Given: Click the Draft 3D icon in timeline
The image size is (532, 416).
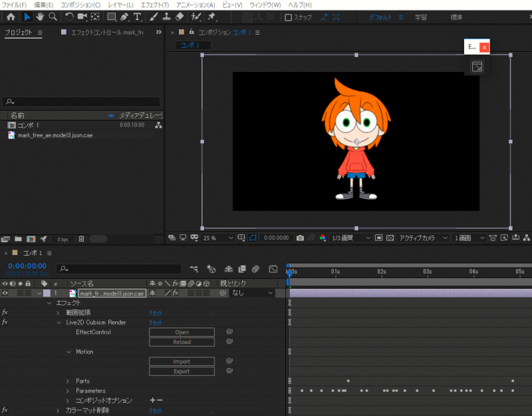Looking at the screenshot, I should tap(211, 269).
